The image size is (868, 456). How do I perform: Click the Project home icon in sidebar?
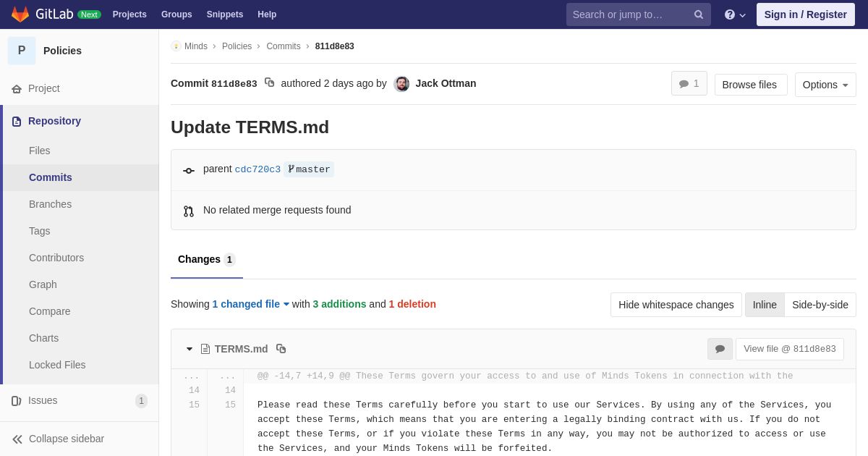pos(17,89)
